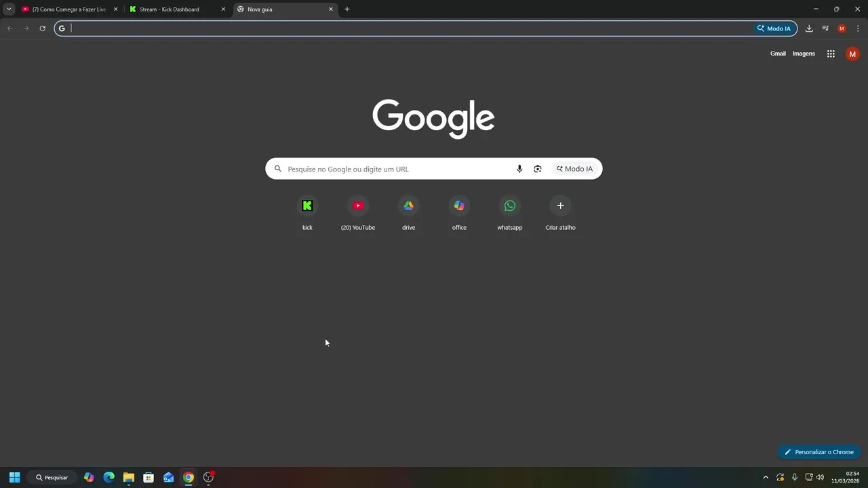Open the taskbar Pesquisar search box
868x488 pixels.
click(52, 477)
